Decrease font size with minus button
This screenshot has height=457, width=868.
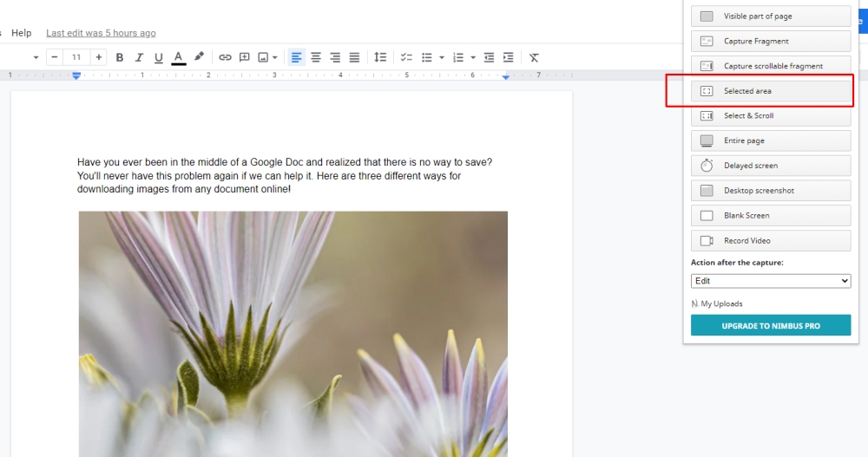click(54, 57)
